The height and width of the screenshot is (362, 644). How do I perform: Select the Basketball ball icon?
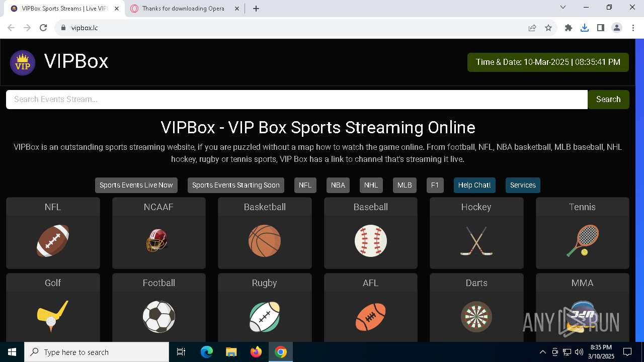coord(265,241)
